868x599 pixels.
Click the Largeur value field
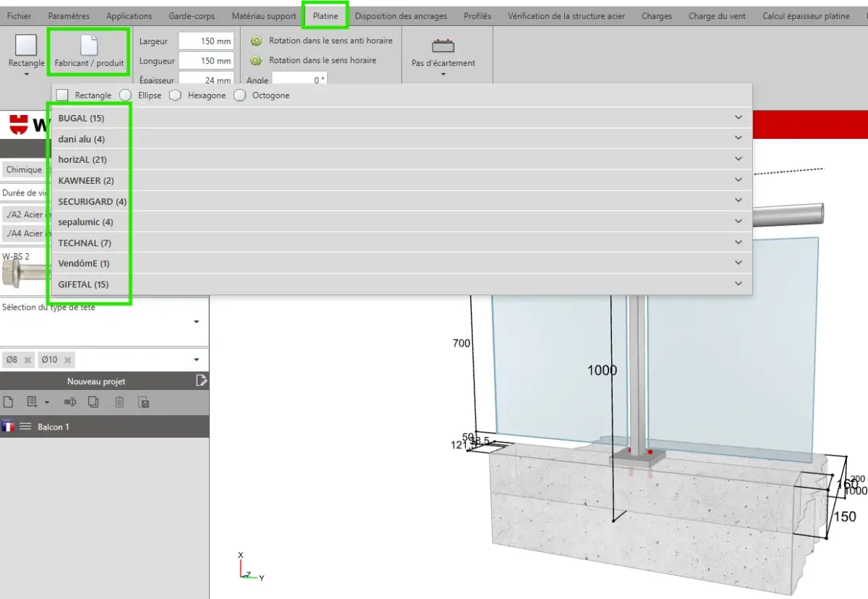pos(206,41)
